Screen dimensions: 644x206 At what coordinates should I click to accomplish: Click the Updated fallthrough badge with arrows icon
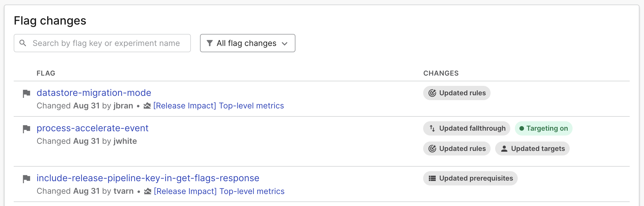coord(467,128)
